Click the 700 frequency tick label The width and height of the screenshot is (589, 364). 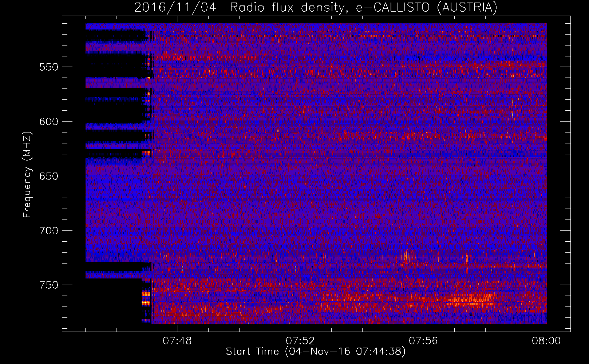(x=49, y=231)
